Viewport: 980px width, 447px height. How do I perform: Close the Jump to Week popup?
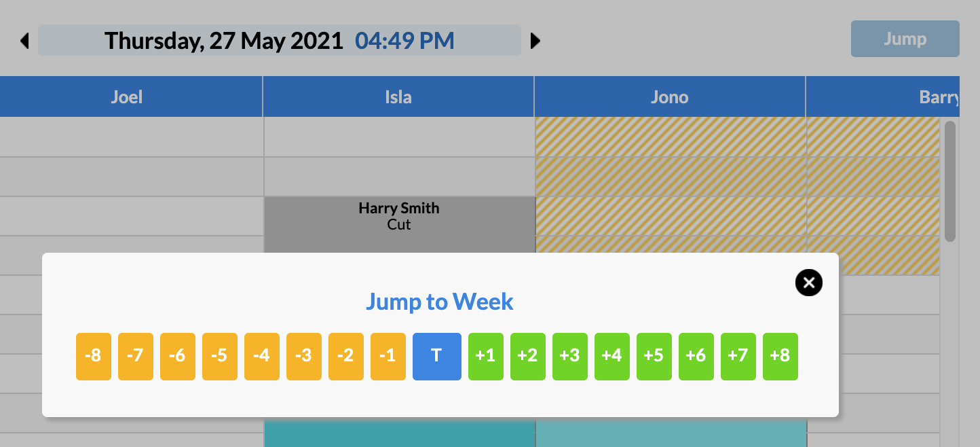point(808,283)
